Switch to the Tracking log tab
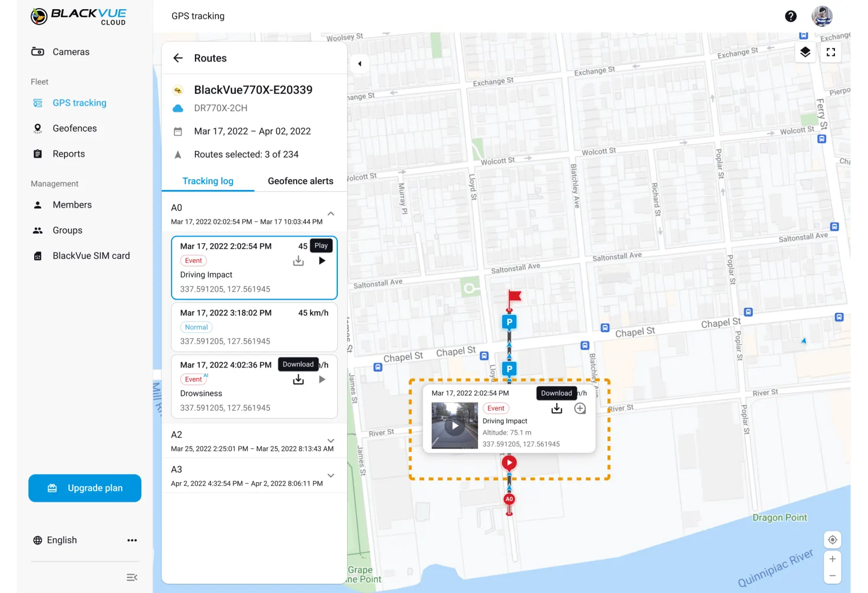The width and height of the screenshot is (868, 593). pos(208,181)
